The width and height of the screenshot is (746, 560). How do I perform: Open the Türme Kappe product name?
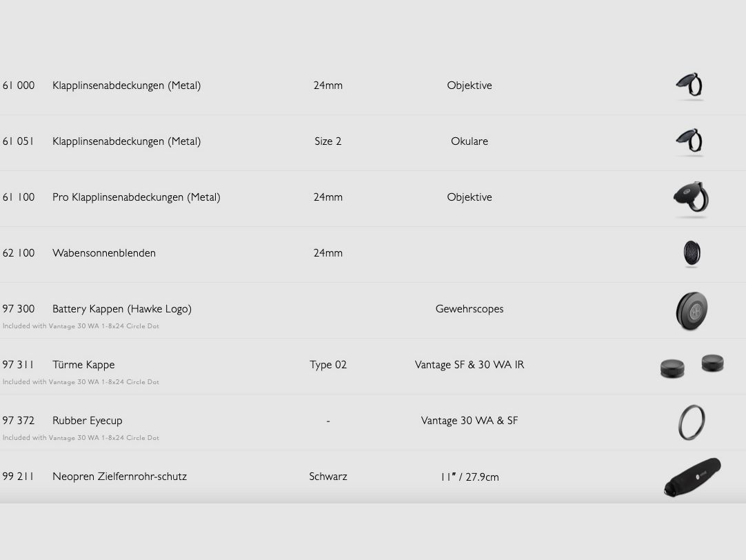point(83,365)
